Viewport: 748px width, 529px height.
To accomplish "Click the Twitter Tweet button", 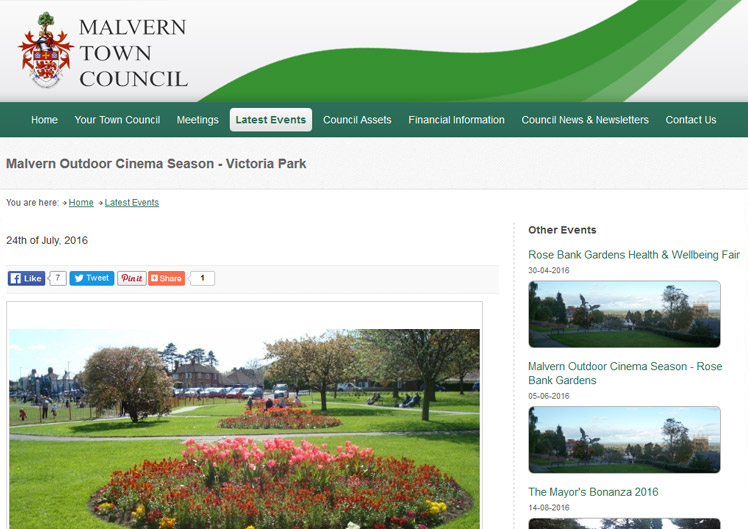I will coord(92,278).
